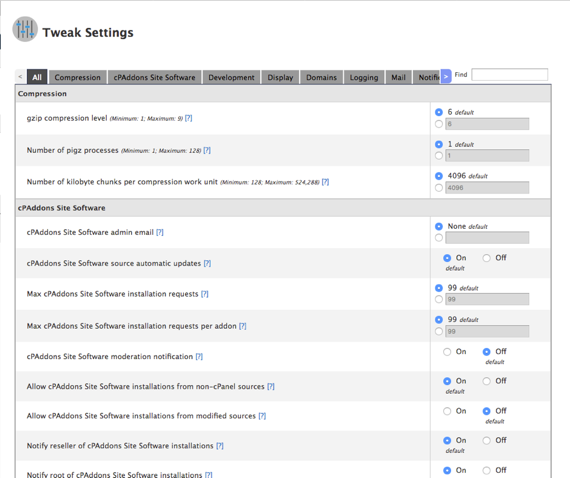Open help for non-cPanel sources installations
The image size is (570, 478).
271,386
